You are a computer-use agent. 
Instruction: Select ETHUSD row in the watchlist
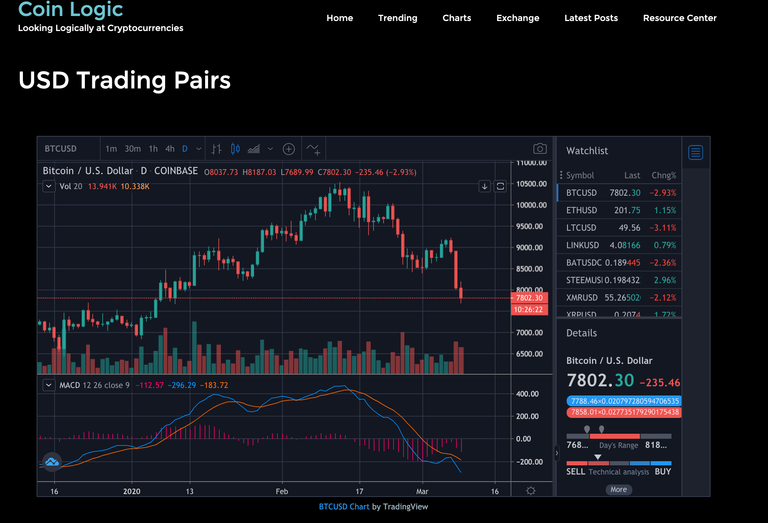tap(619, 211)
